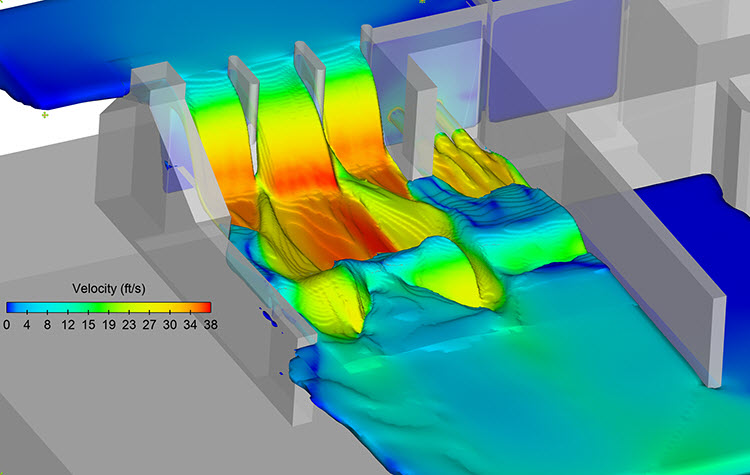Click the legend value 19
Image resolution: width=750 pixels, height=475 pixels.
coord(109,325)
